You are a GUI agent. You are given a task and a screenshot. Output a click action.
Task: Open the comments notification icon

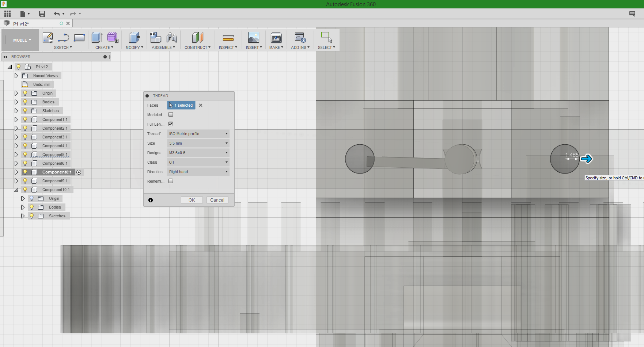[x=632, y=14]
